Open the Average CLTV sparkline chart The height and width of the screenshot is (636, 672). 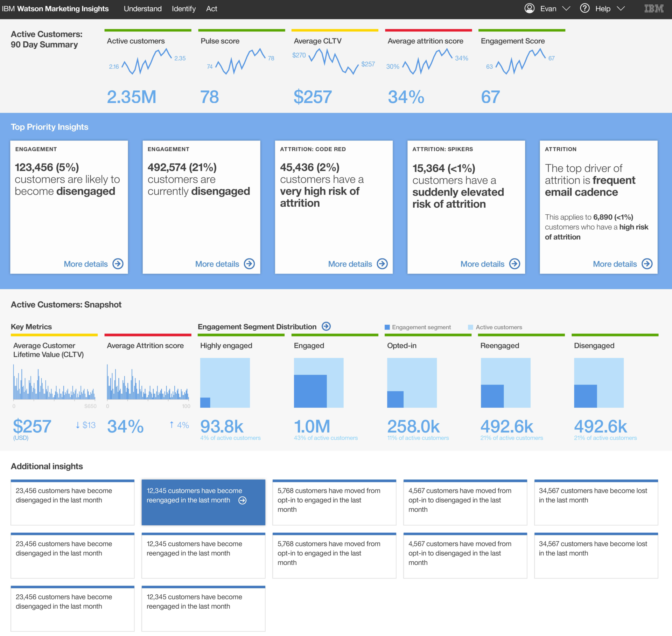click(x=334, y=61)
